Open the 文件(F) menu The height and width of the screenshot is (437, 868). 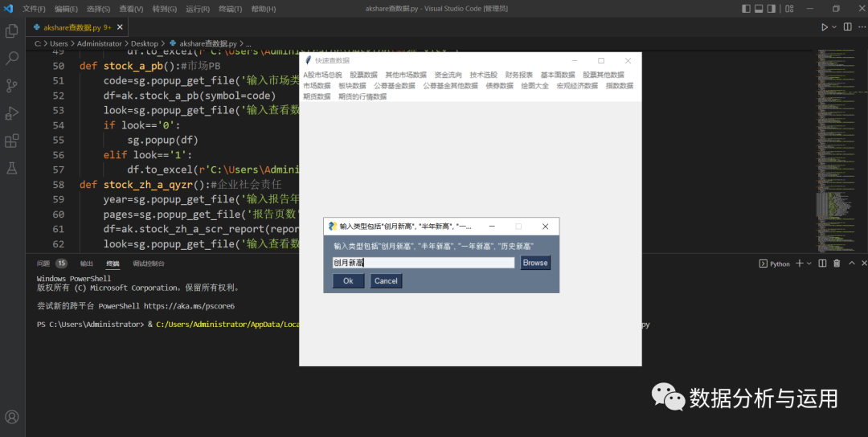click(x=34, y=9)
